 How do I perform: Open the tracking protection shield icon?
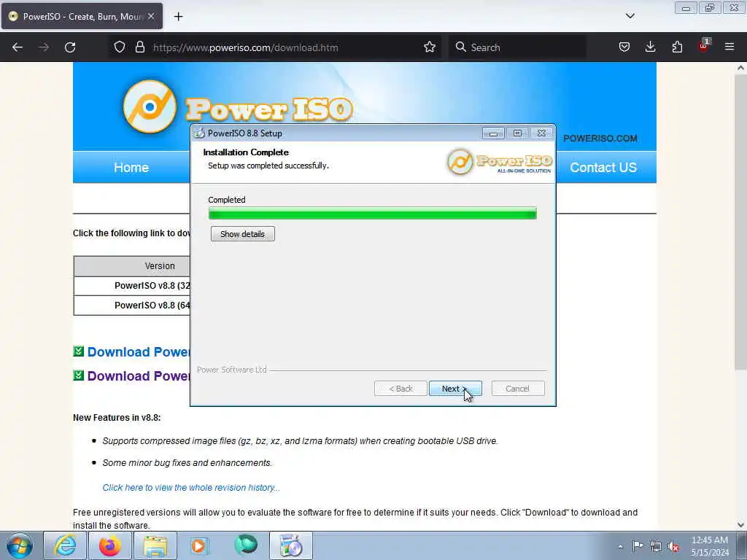120,47
